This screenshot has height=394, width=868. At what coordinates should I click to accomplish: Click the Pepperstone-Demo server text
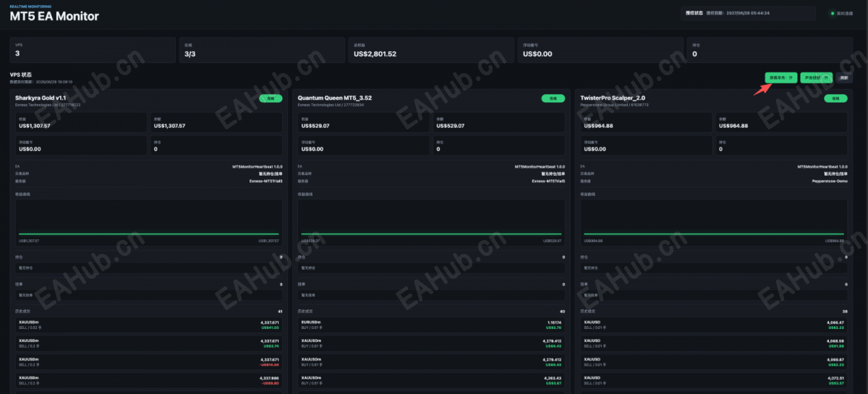click(830, 181)
